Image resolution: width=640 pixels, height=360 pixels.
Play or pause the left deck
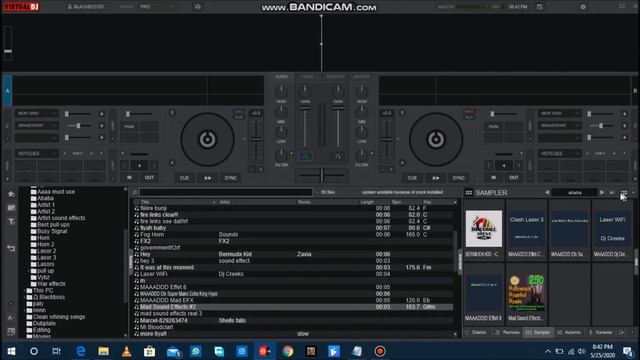pyautogui.click(x=207, y=178)
